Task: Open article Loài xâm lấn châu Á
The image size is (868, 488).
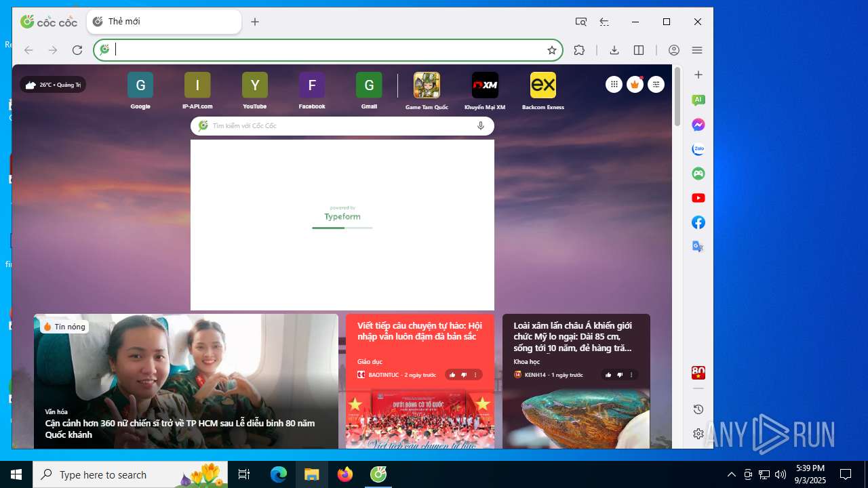Action: (x=573, y=337)
